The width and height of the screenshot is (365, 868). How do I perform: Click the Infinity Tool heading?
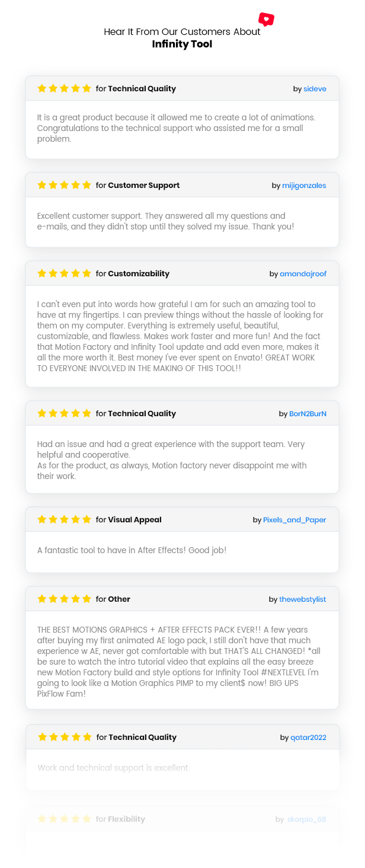coord(182,44)
